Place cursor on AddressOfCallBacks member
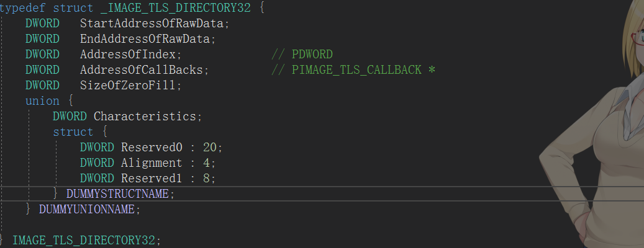The image size is (644, 248). (143, 70)
